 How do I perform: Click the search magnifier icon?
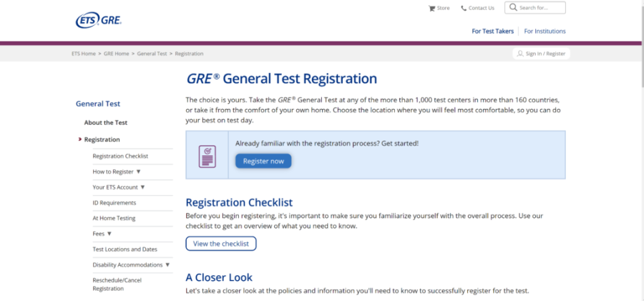tap(513, 8)
